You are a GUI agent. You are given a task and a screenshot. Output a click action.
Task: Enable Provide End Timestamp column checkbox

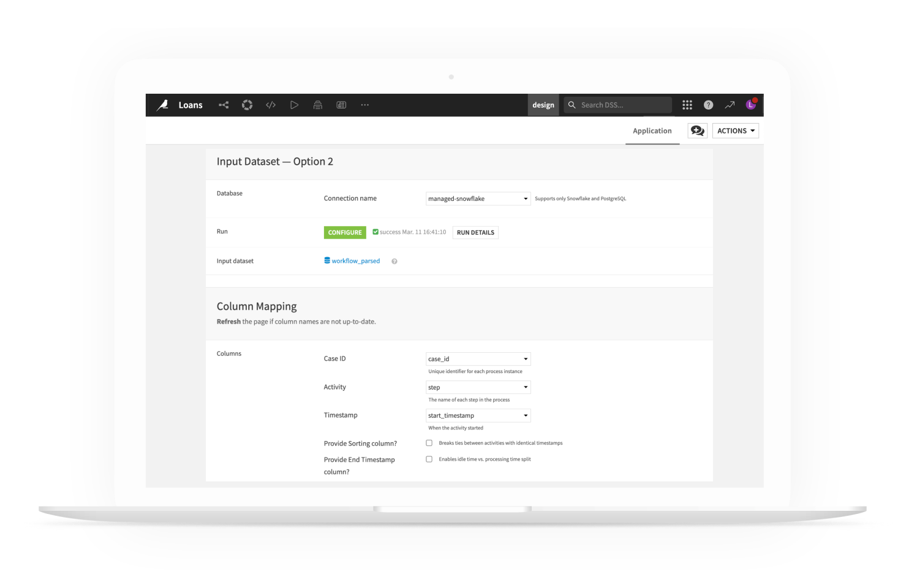tap(429, 459)
